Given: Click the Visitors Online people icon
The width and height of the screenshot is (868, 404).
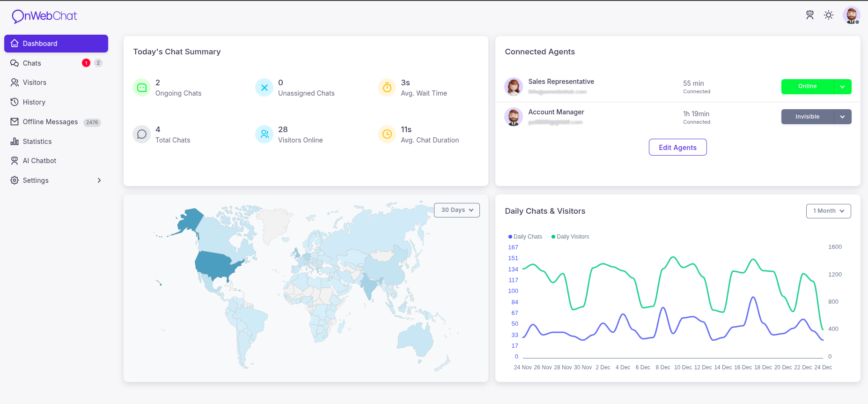Looking at the screenshot, I should [264, 135].
